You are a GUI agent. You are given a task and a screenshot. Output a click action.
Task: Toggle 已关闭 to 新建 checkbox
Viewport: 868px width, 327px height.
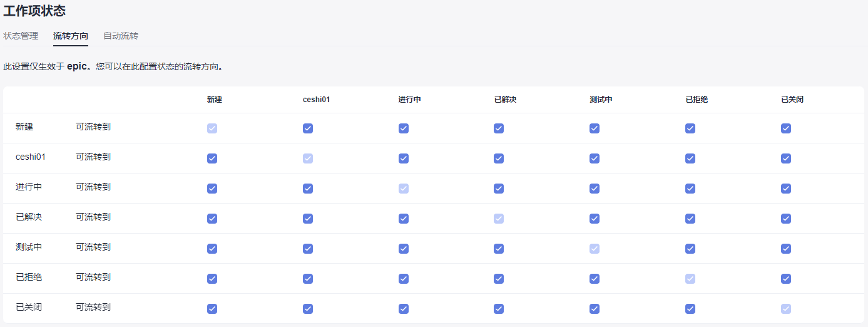[212, 309]
